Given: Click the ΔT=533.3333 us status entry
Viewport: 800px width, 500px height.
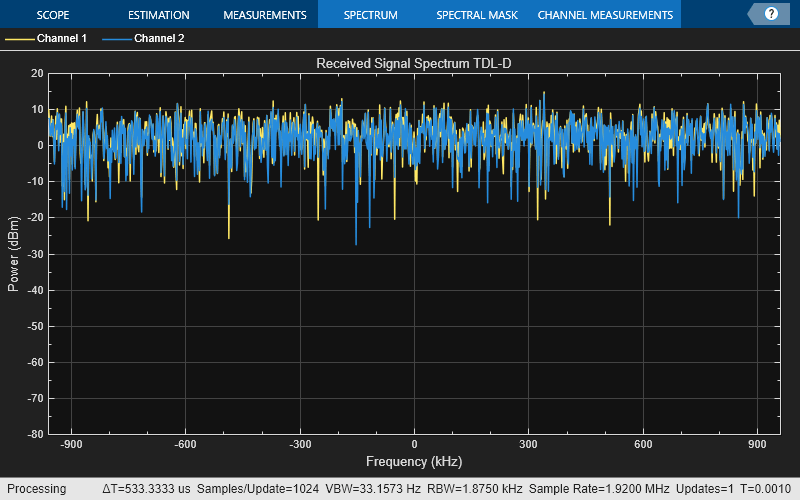Looking at the screenshot, I should point(146,489).
